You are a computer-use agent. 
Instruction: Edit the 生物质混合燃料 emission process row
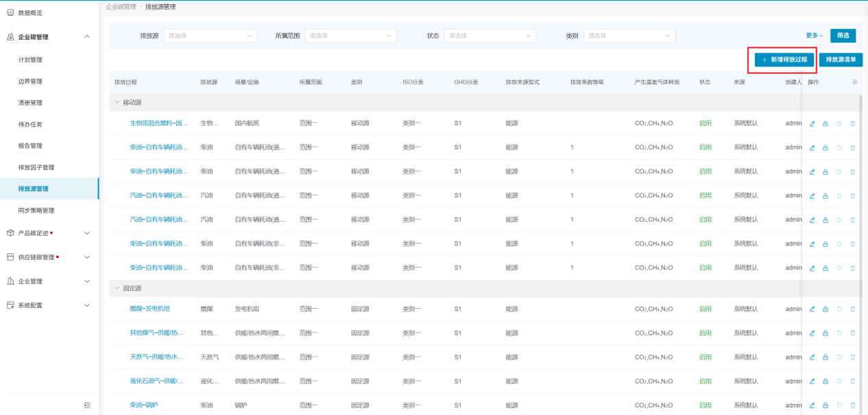812,123
